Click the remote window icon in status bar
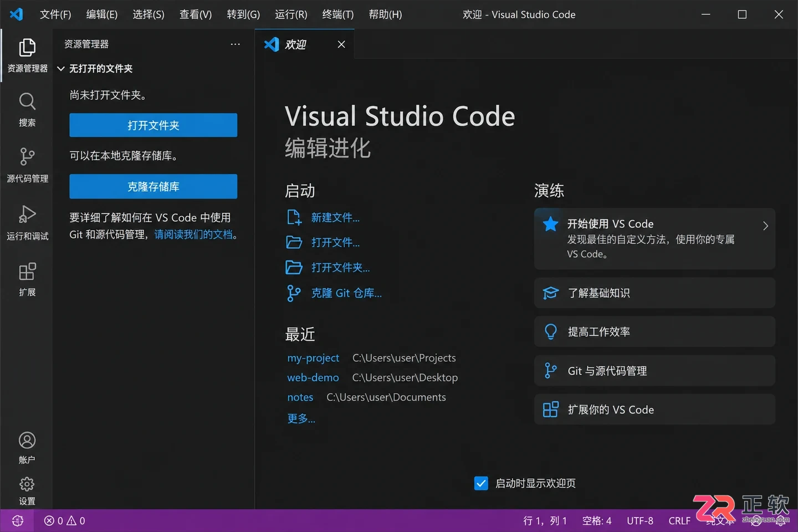The image size is (798, 532). 17,521
